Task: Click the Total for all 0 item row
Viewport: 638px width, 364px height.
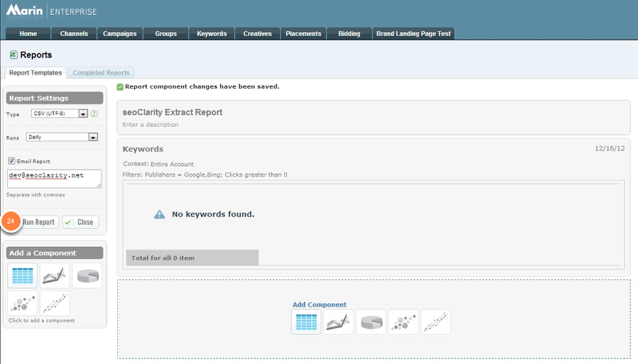Action: (192, 258)
